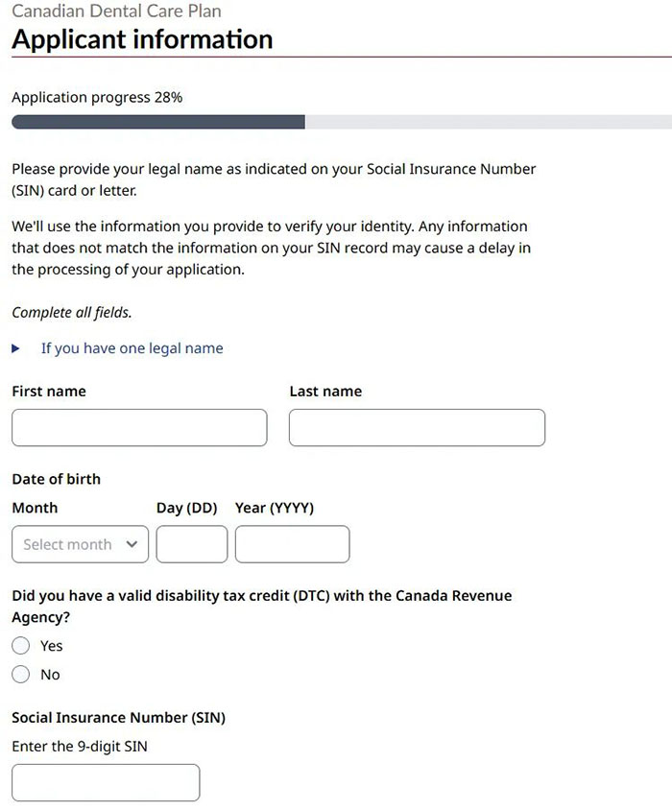
Task: Focus the Last name text field
Action: coord(417,428)
